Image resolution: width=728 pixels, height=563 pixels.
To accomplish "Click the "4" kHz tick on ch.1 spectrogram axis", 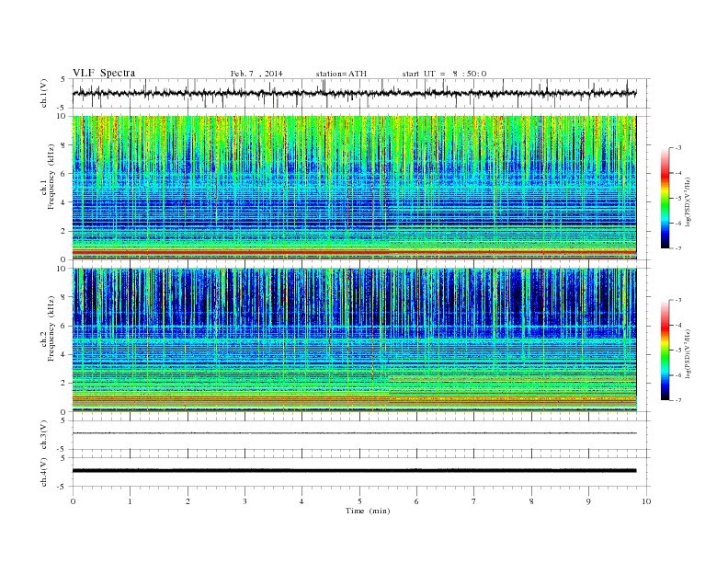I will (x=63, y=202).
